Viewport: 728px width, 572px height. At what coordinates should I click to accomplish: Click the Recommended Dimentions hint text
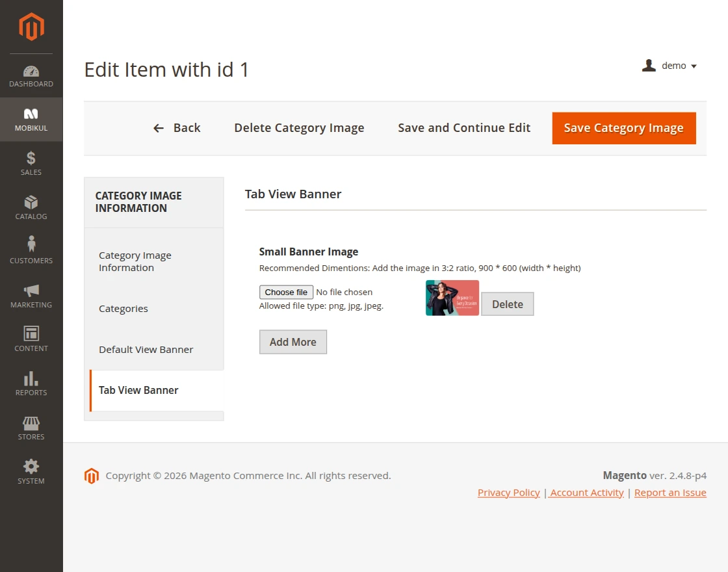point(420,268)
